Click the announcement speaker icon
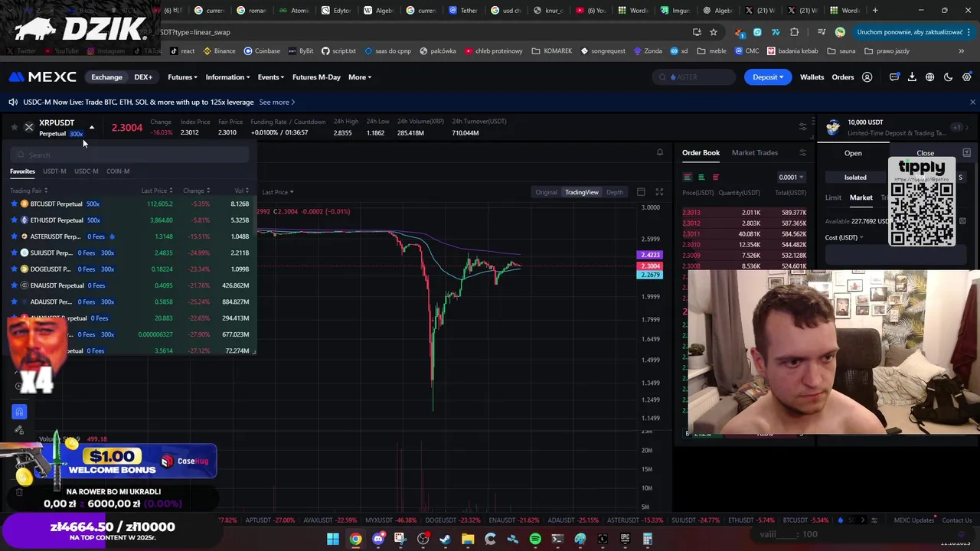Image resolution: width=980 pixels, height=551 pixels. pyautogui.click(x=13, y=102)
